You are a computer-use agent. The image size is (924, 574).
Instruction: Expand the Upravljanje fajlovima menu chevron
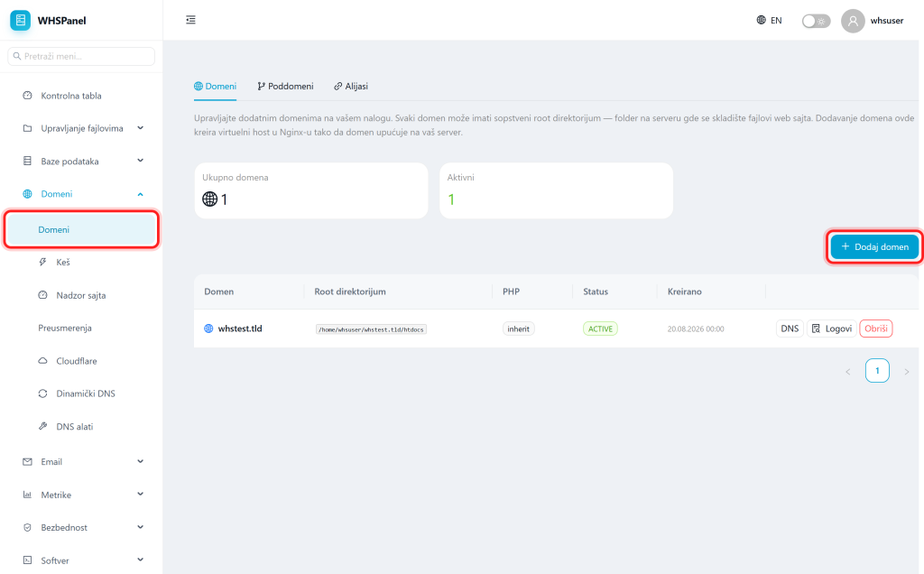pyautogui.click(x=140, y=128)
